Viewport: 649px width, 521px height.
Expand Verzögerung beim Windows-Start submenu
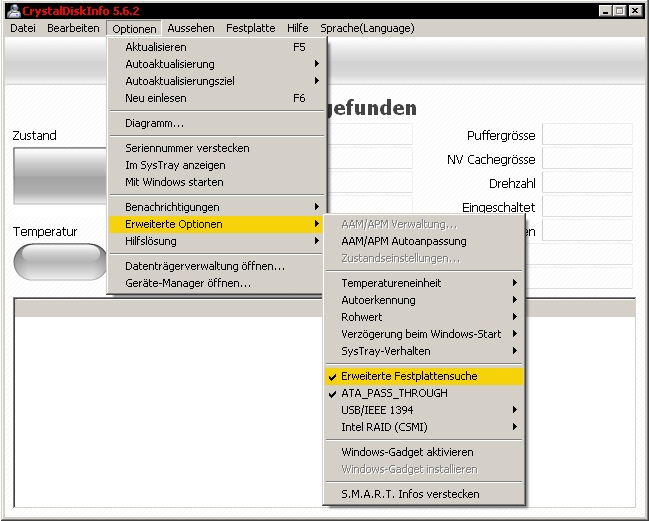pyautogui.click(x=424, y=334)
